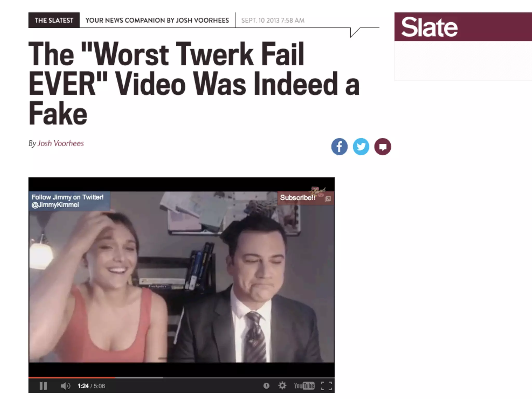Open The Slatest section label
The height and width of the screenshot is (399, 532).
[54, 20]
